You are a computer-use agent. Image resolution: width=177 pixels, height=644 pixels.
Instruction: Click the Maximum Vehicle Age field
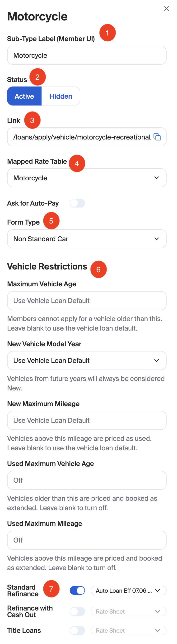(87, 301)
